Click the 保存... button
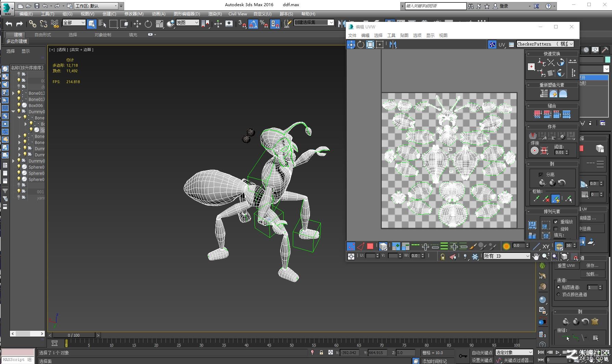Viewport: 612px width, 364px height. pyautogui.click(x=592, y=265)
